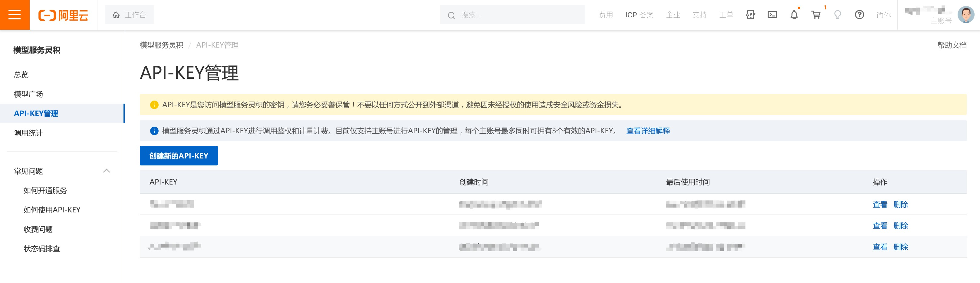The height and width of the screenshot is (283, 980).
Task: Collapse the 常见问题 section chevron
Action: (107, 171)
